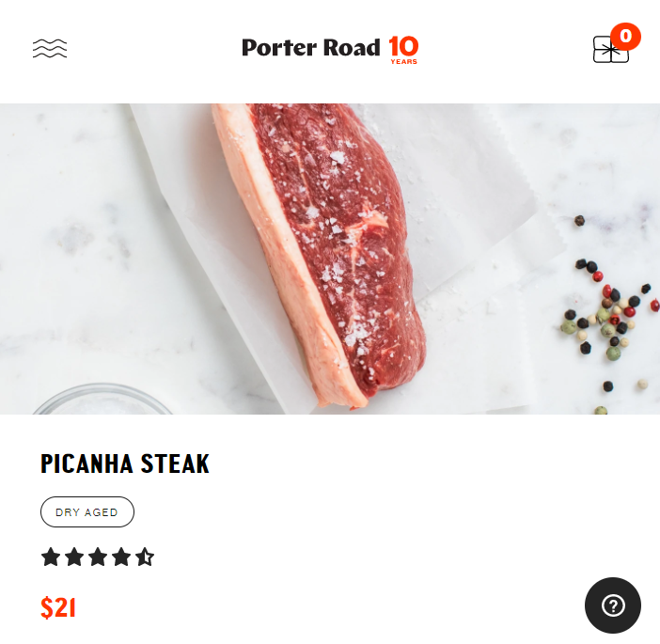
Task: Click the $21 price label
Action: (x=58, y=607)
